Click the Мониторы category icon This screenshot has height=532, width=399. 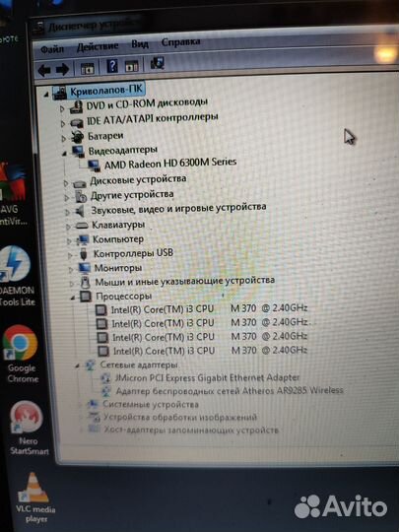pyautogui.click(x=84, y=268)
